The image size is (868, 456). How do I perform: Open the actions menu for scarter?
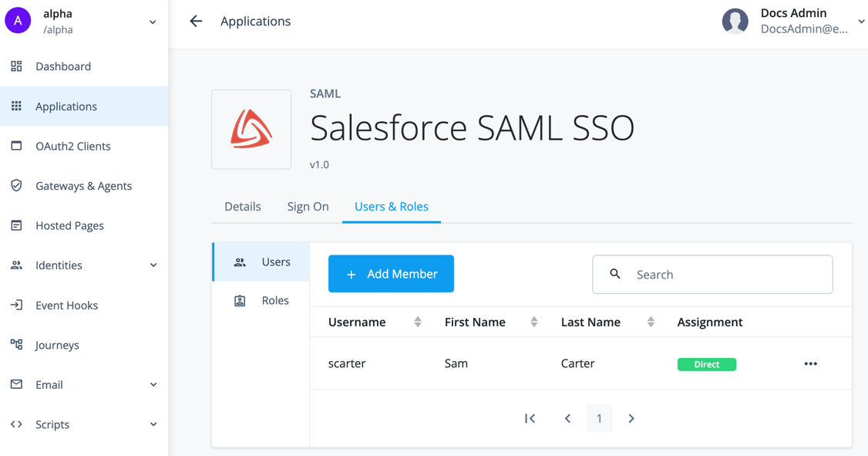point(810,363)
